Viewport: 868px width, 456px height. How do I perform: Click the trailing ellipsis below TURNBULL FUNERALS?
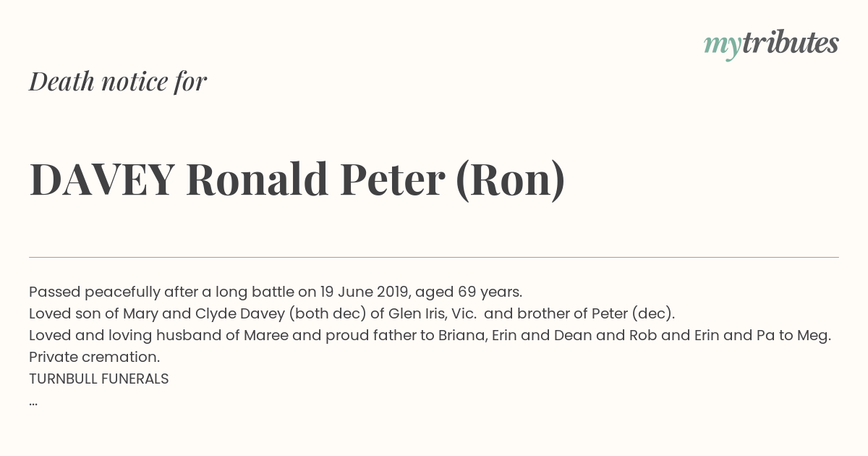[x=33, y=402]
